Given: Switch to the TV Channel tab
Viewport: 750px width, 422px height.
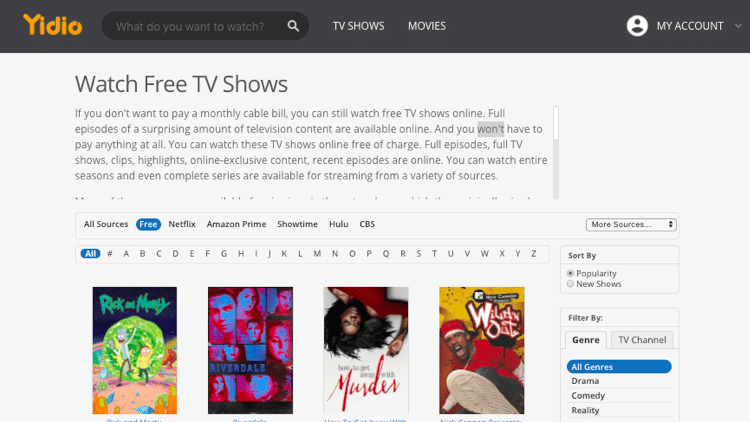Looking at the screenshot, I should (641, 340).
